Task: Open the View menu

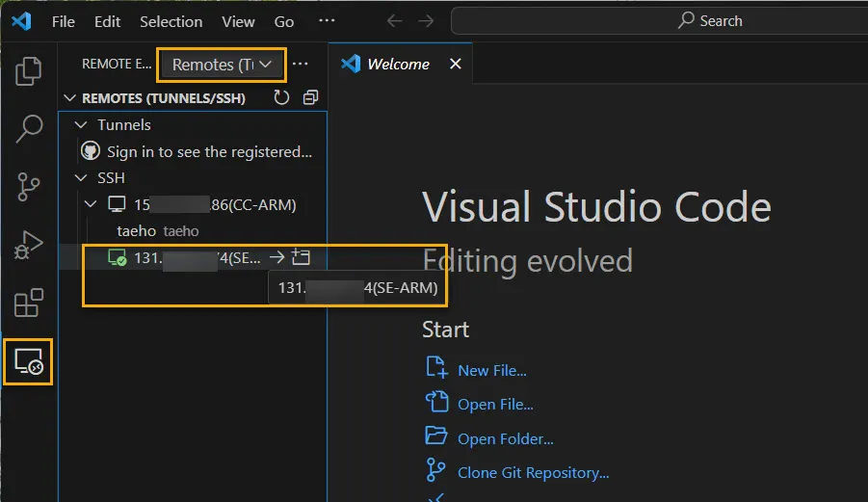Action: [x=238, y=21]
